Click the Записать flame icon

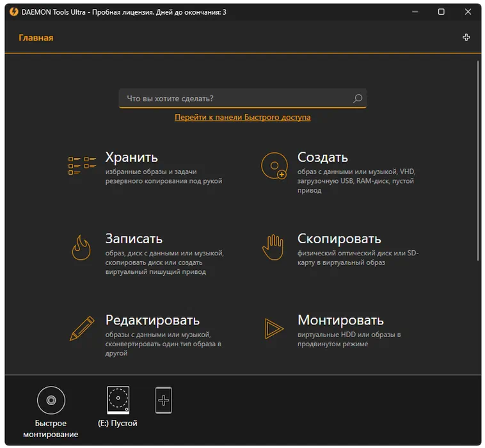point(81,247)
